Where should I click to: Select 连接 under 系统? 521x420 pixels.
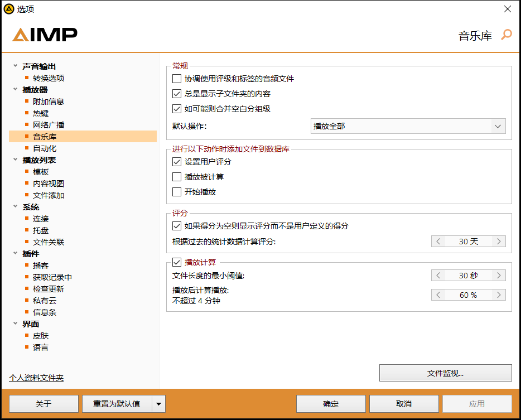[41, 219]
